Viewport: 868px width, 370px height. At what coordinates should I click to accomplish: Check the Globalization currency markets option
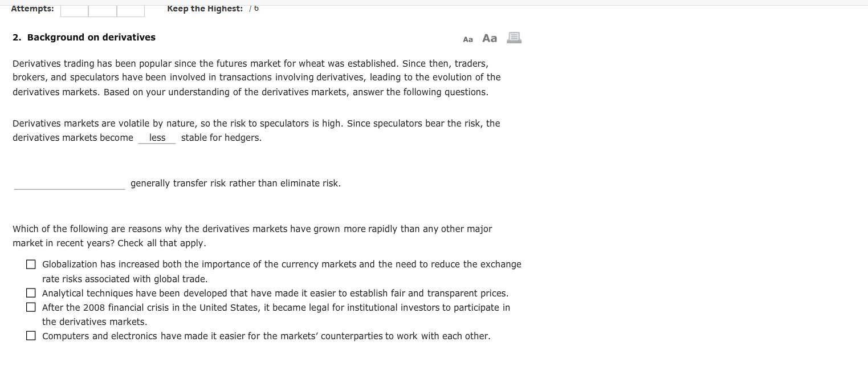coord(31,264)
